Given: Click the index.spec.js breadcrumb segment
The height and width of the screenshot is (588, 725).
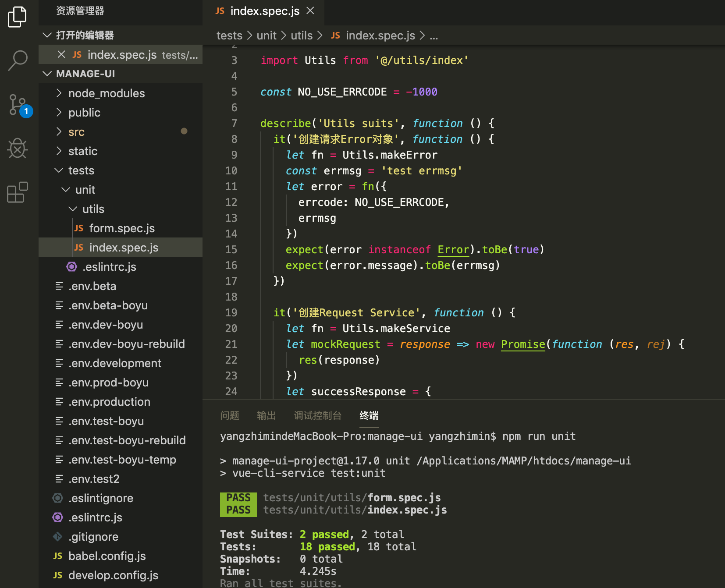Looking at the screenshot, I should (x=380, y=35).
